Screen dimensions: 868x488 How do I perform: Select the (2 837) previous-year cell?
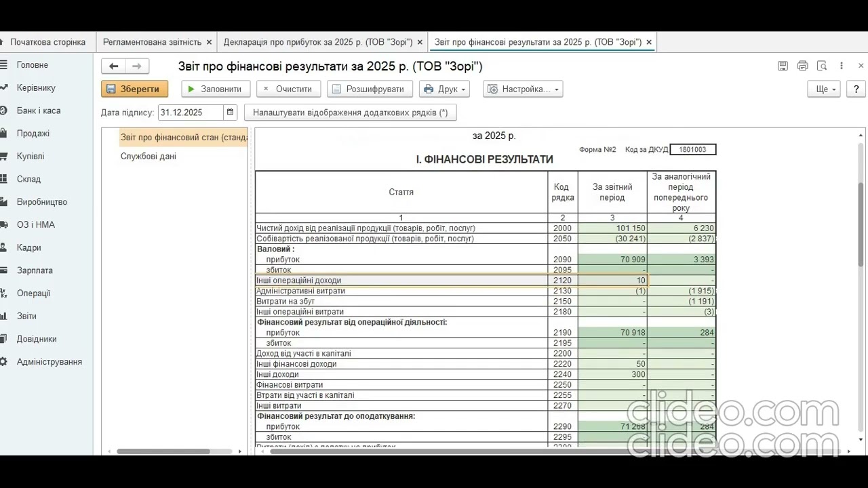[x=682, y=239]
